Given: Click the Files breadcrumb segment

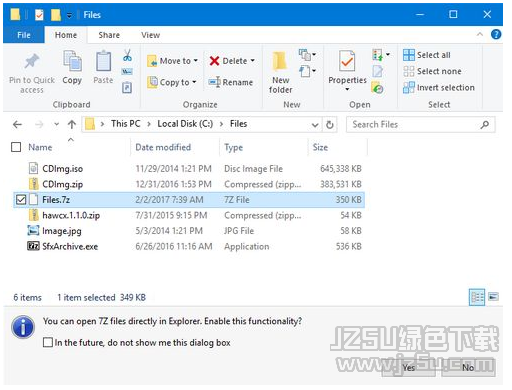Looking at the screenshot, I should pos(238,124).
